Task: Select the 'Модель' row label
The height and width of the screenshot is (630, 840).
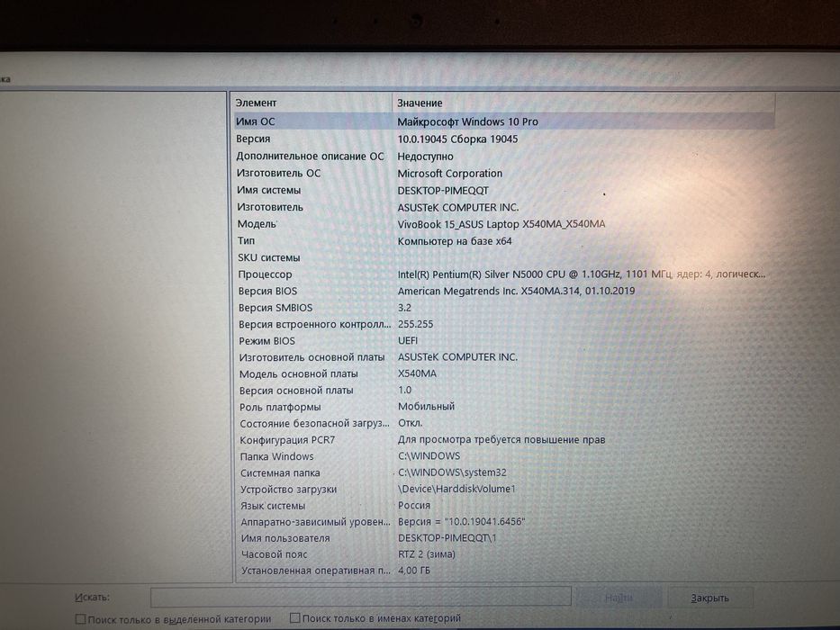Action: click(x=257, y=224)
